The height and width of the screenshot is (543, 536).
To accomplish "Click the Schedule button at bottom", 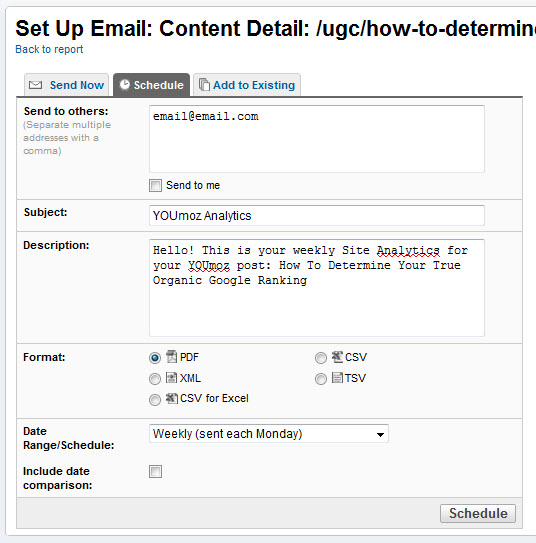I will (x=478, y=513).
